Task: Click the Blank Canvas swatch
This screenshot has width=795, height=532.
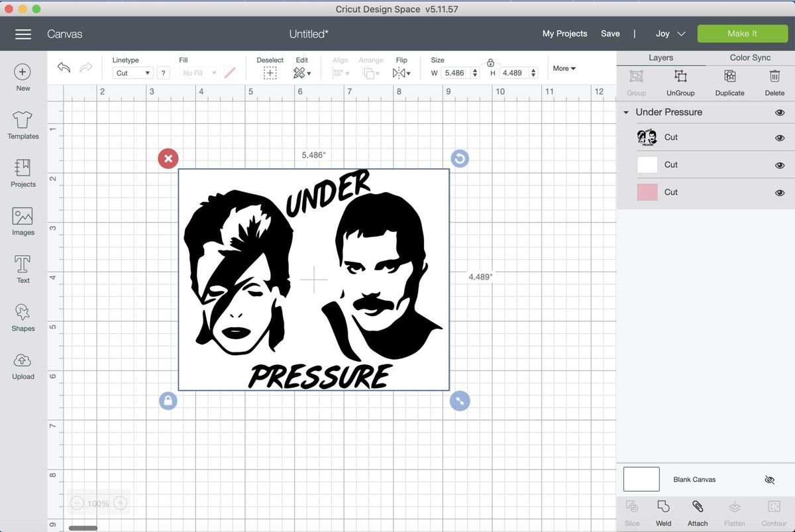Action: (641, 479)
